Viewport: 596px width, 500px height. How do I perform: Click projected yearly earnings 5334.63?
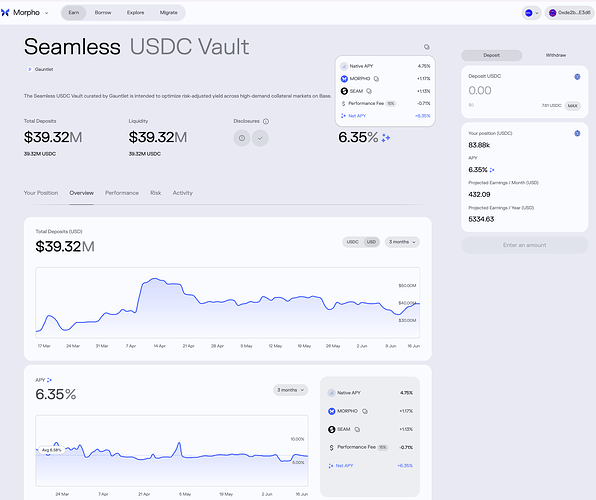[x=481, y=219]
